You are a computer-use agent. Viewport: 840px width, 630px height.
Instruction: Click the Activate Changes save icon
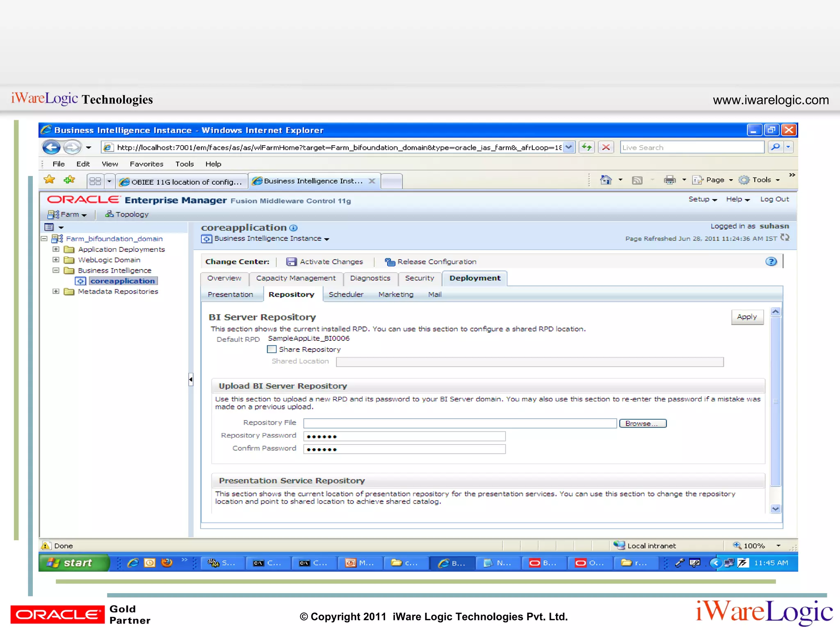click(291, 262)
